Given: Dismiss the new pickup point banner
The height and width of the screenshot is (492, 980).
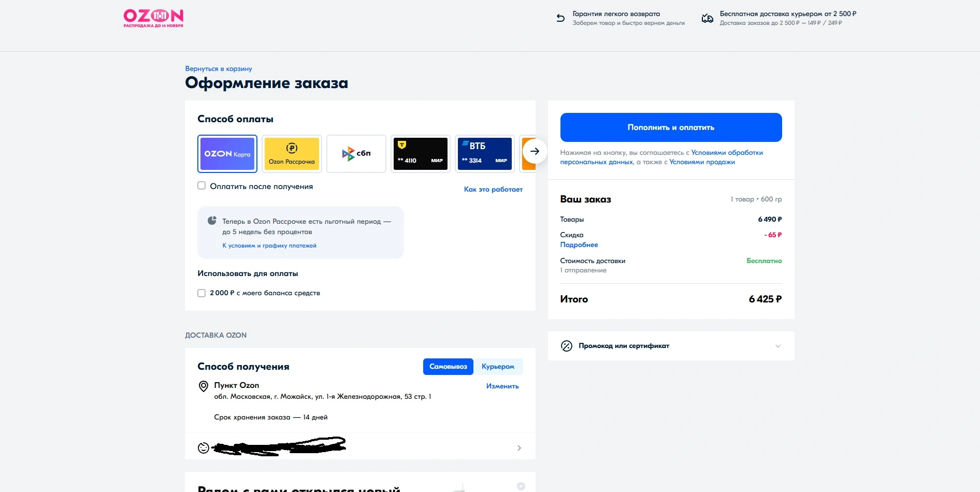Looking at the screenshot, I should [521, 486].
